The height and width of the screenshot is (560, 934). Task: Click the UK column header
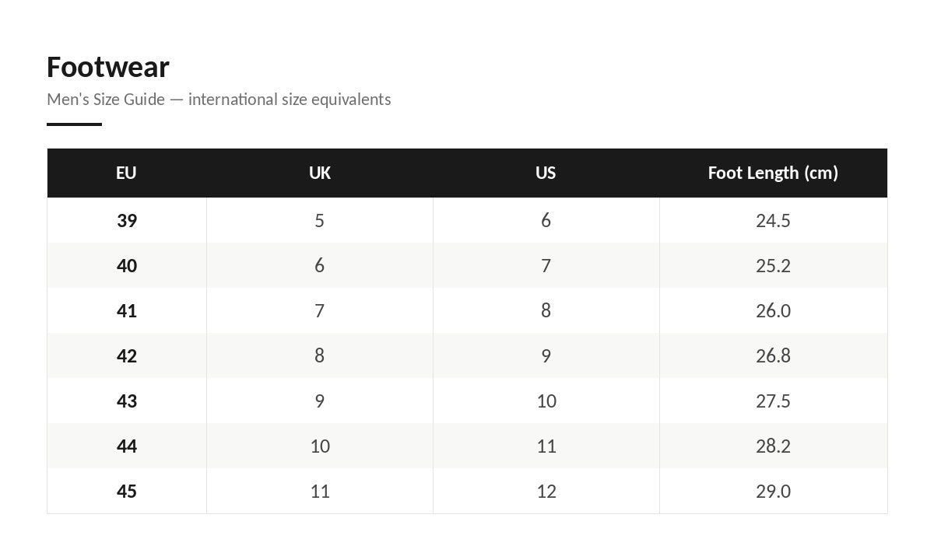tap(320, 173)
